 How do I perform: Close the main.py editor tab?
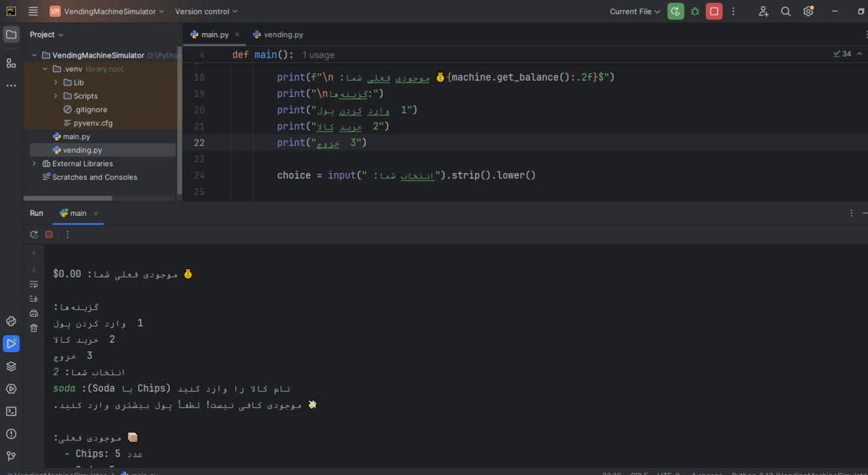tap(237, 34)
